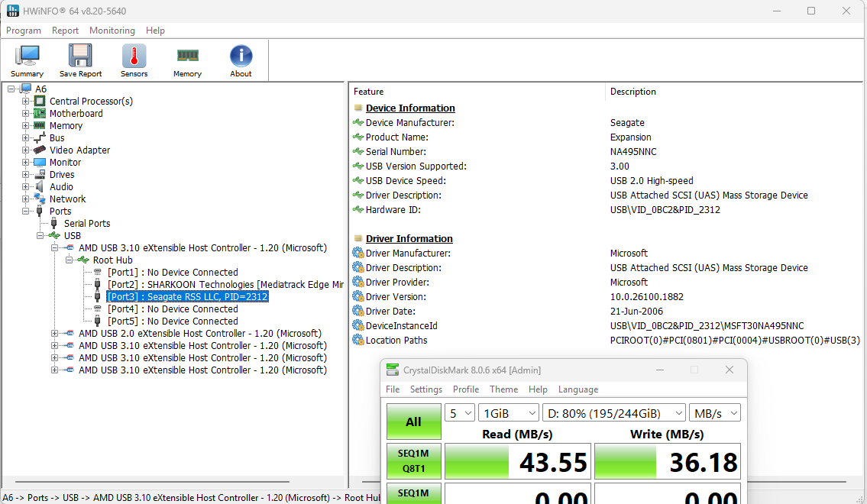
Task: Select Port2 SHARKOON Technologies device row
Action: [x=225, y=285]
